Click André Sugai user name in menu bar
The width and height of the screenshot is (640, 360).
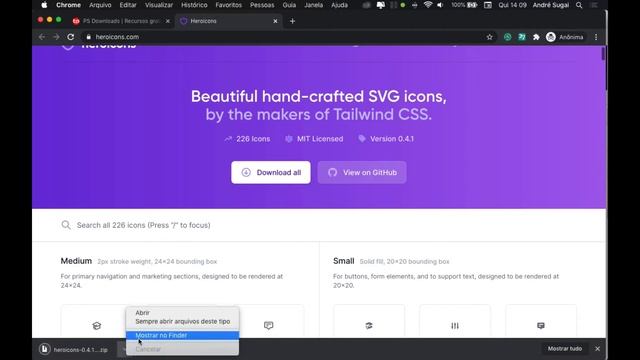pyautogui.click(x=551, y=5)
